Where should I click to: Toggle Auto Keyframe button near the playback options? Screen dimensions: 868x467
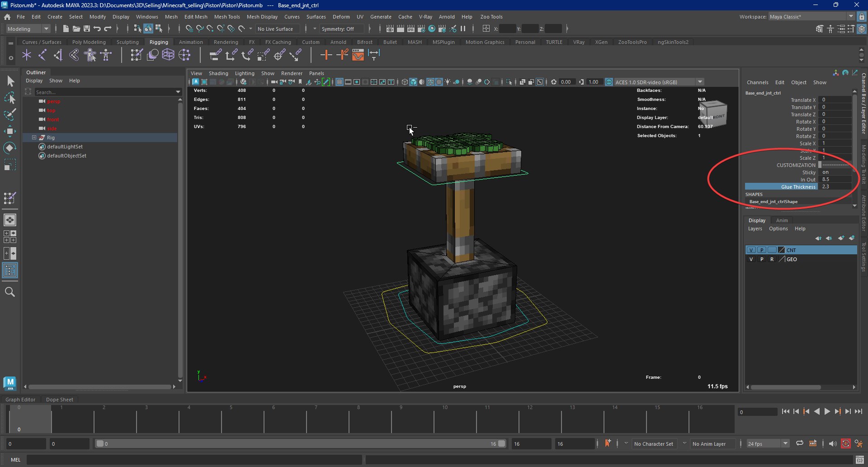pyautogui.click(x=845, y=443)
